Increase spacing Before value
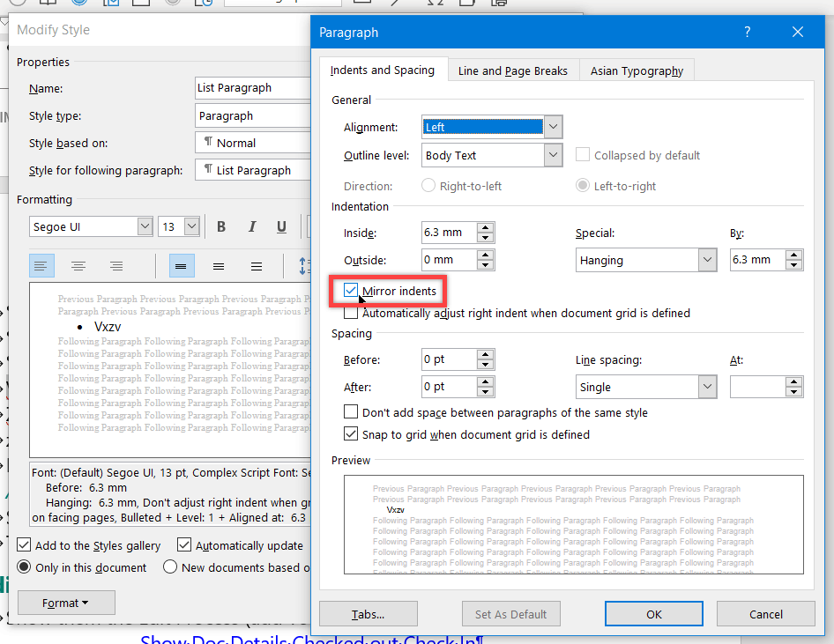Viewport: 834px width, 644px height. coord(485,354)
